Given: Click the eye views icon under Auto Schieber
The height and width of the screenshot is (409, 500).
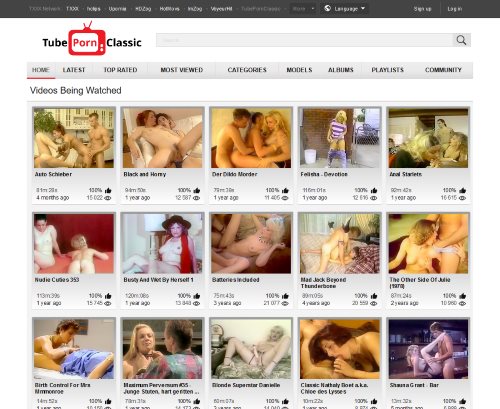Looking at the screenshot, I should click(108, 198).
